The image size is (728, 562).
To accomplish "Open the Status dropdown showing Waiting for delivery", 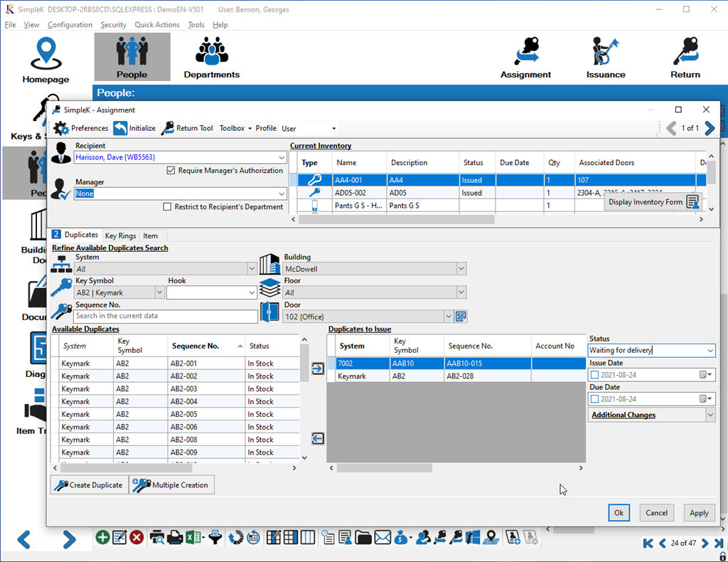I will pyautogui.click(x=710, y=350).
